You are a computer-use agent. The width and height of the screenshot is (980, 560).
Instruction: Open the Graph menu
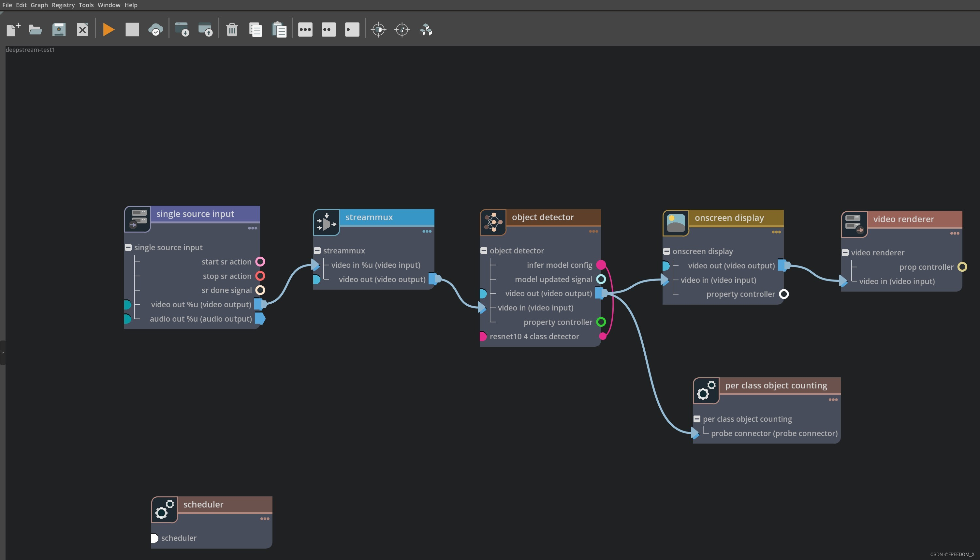point(39,5)
